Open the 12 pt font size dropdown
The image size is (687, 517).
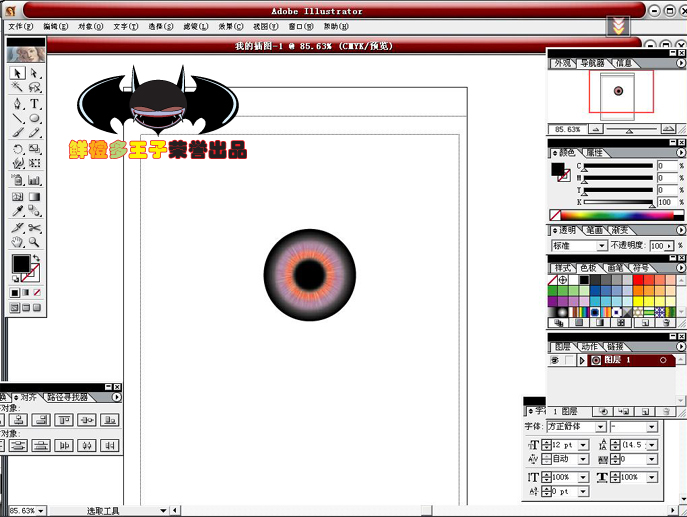[583, 445]
